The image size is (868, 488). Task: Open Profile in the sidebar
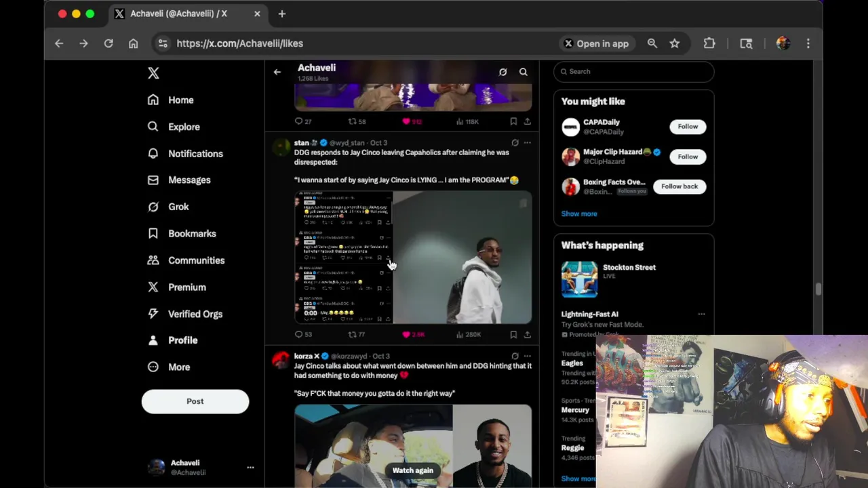[x=172, y=340]
